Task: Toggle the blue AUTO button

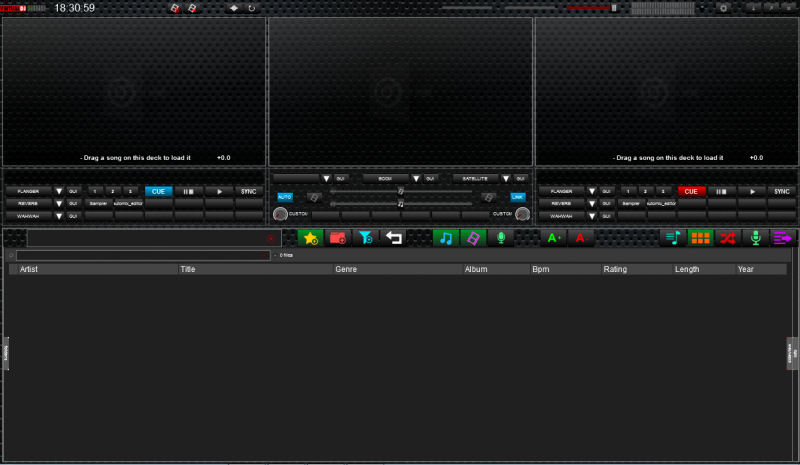Action: click(x=285, y=197)
